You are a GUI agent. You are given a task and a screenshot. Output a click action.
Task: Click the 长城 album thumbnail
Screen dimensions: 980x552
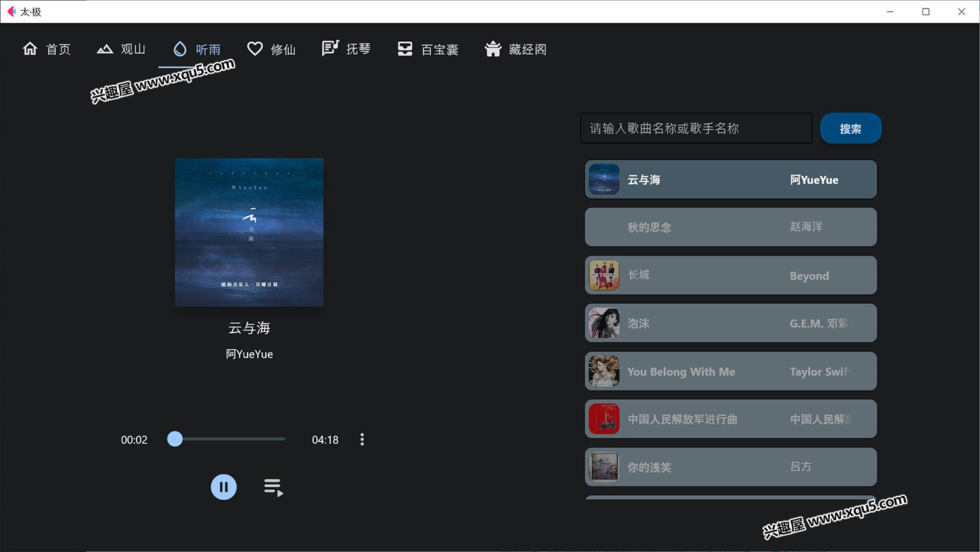tap(604, 275)
